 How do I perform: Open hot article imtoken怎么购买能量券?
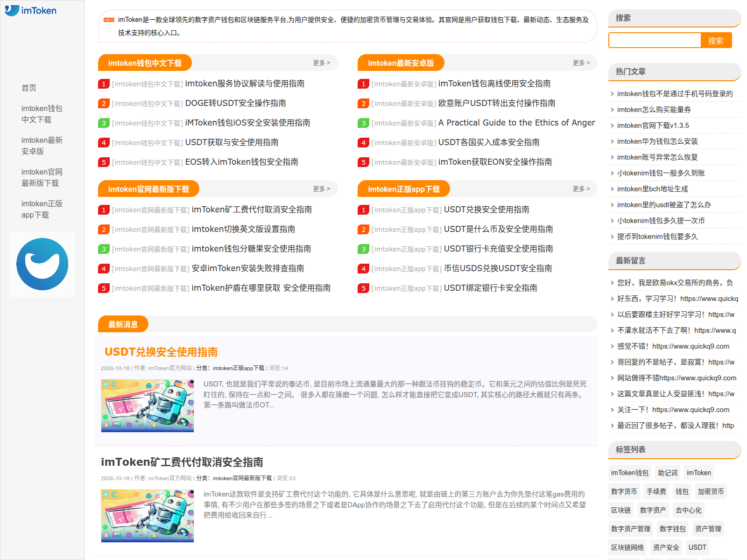(x=654, y=110)
